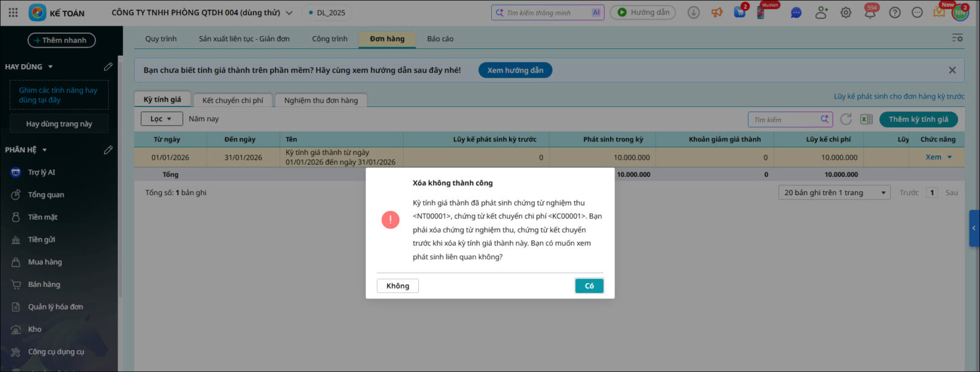Export the list with Excel icon
Screen dimensions: 980x372
(866, 119)
